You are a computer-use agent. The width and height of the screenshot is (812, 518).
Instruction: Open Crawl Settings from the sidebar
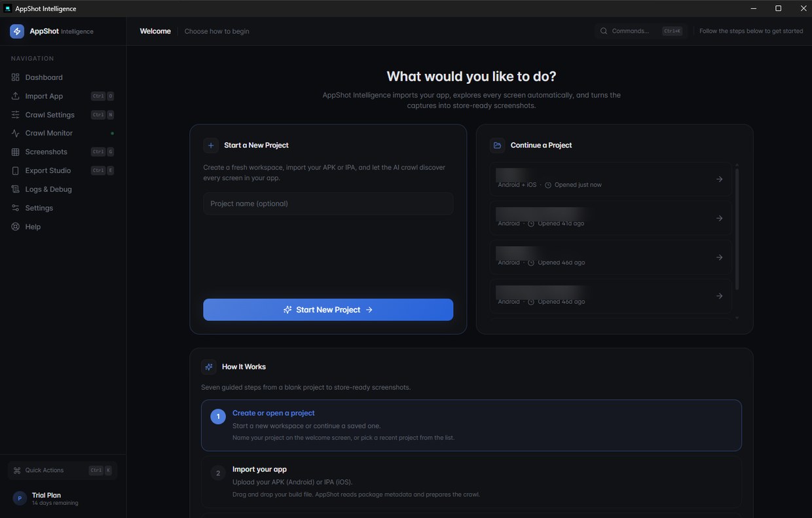tap(63, 115)
